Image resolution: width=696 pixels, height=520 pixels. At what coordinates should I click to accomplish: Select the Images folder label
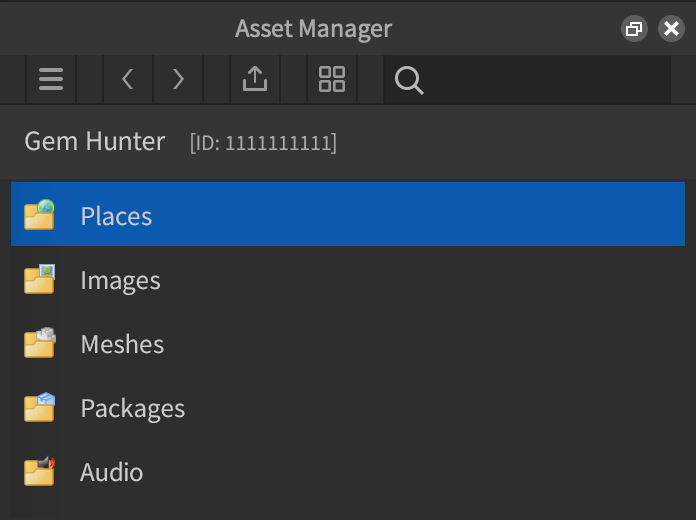pyautogui.click(x=120, y=281)
